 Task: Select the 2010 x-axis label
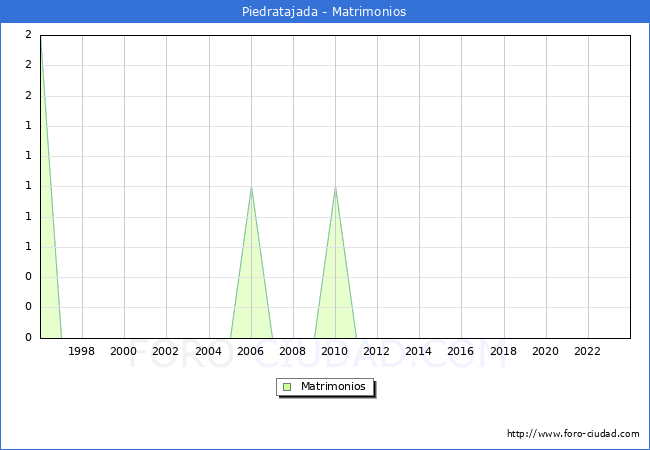click(x=335, y=351)
